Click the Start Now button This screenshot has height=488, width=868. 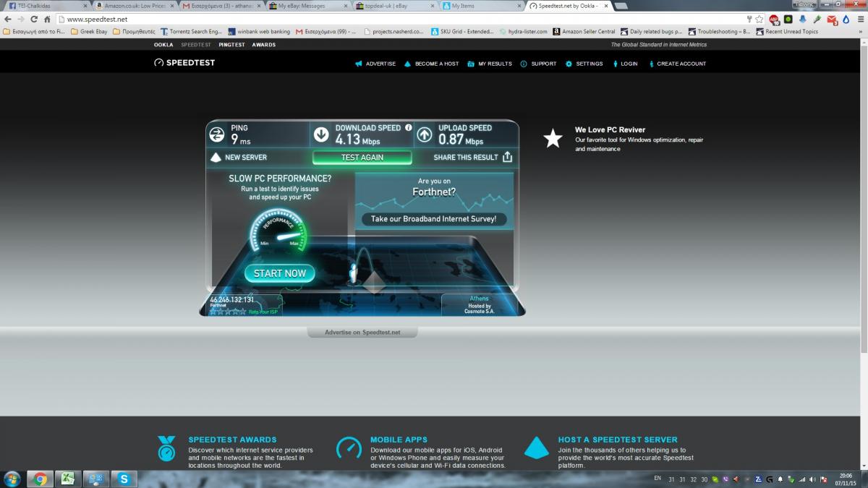tap(280, 273)
